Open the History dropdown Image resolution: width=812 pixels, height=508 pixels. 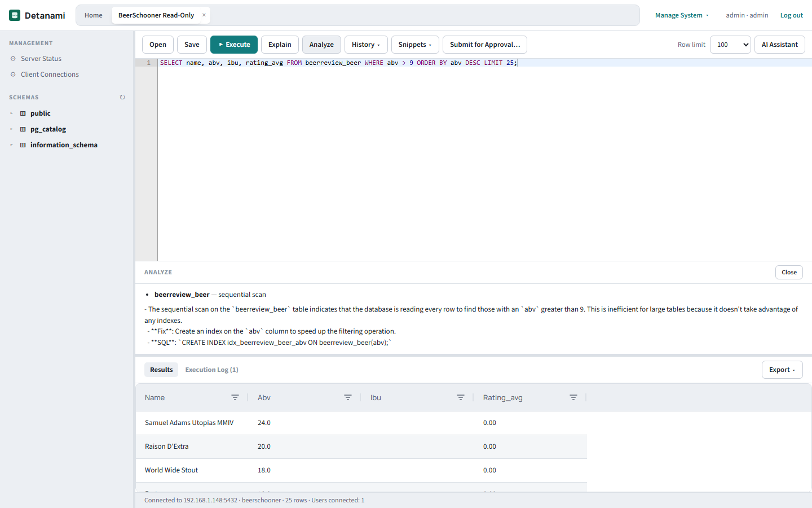click(x=366, y=45)
